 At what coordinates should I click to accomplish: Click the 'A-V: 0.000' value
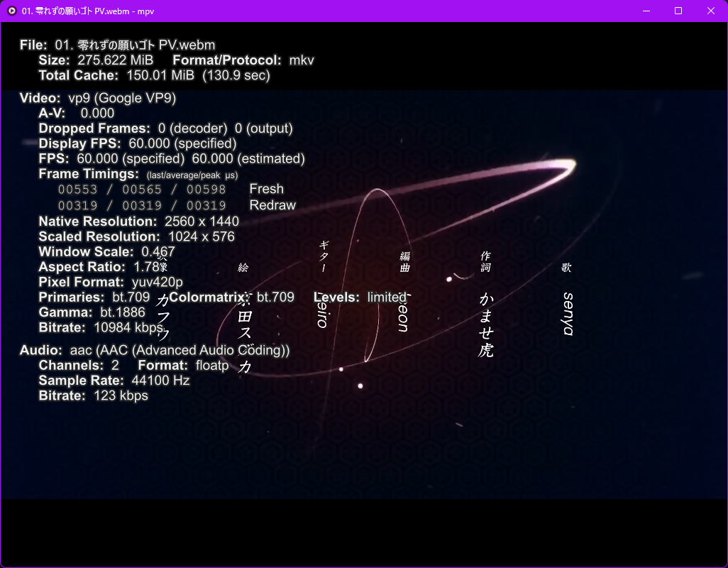point(76,114)
